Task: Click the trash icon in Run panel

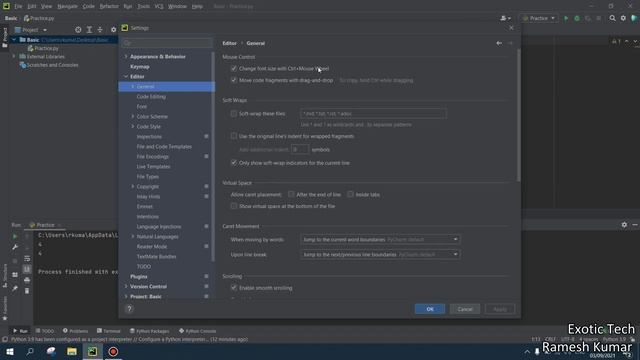Action: [27, 291]
